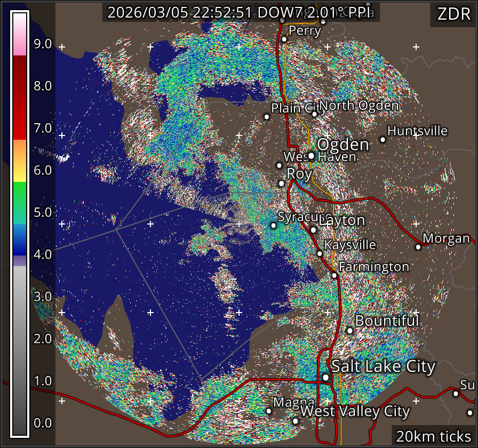Click the Kaysville marker dot
Screen dimensions: 478x448
click(x=320, y=253)
